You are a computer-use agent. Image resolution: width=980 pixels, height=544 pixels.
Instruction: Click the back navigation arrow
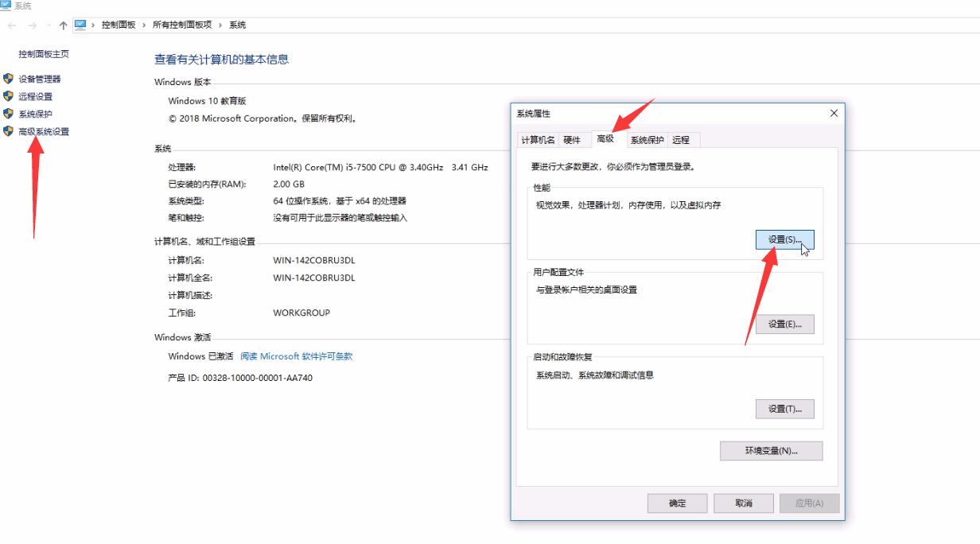pyautogui.click(x=12, y=25)
